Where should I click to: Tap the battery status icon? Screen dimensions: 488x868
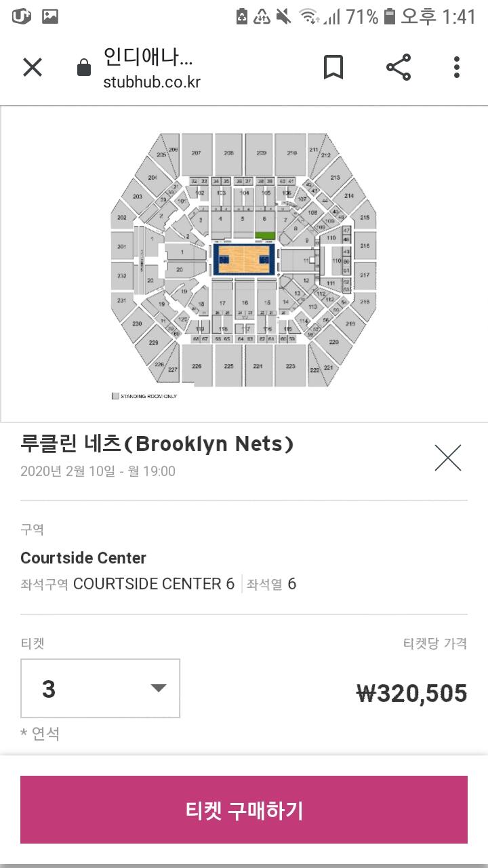click(389, 16)
